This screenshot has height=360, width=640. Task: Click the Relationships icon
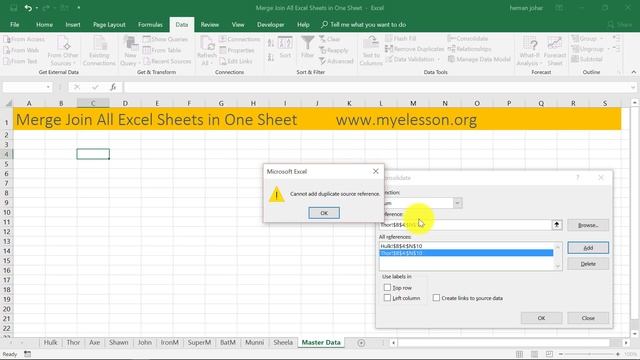451,49
